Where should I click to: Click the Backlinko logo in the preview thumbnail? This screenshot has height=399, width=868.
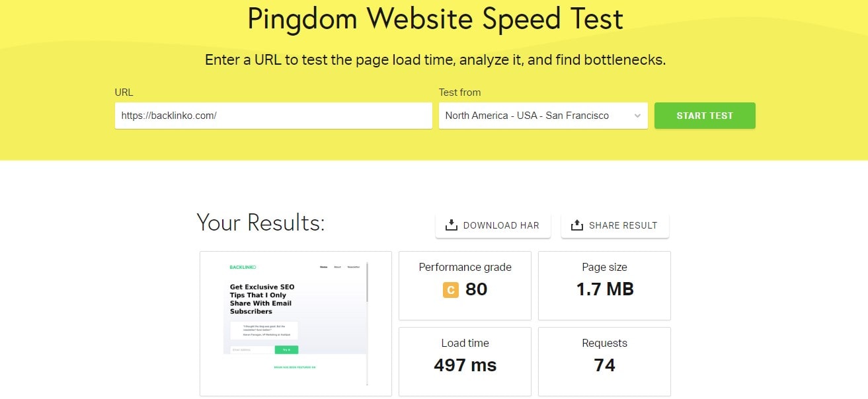pos(242,267)
